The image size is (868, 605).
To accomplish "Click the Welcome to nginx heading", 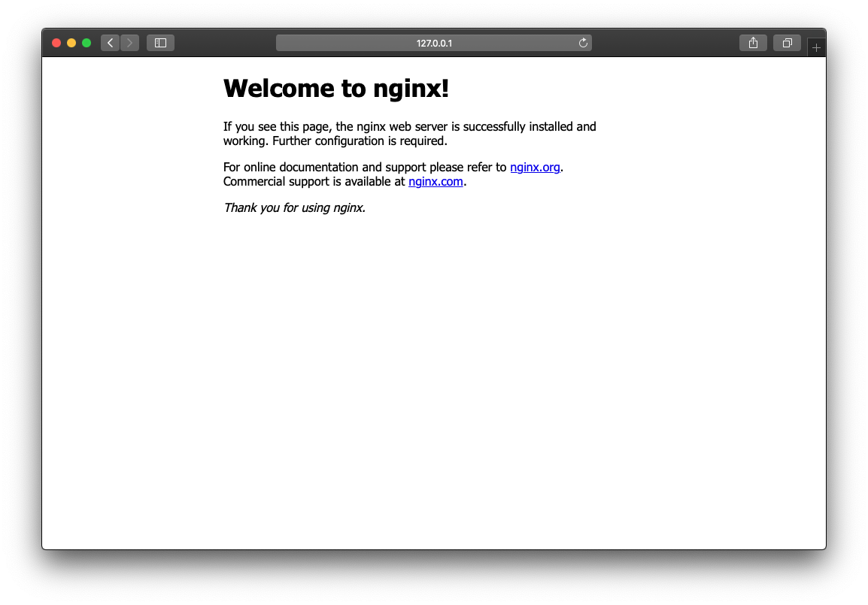I will [335, 88].
